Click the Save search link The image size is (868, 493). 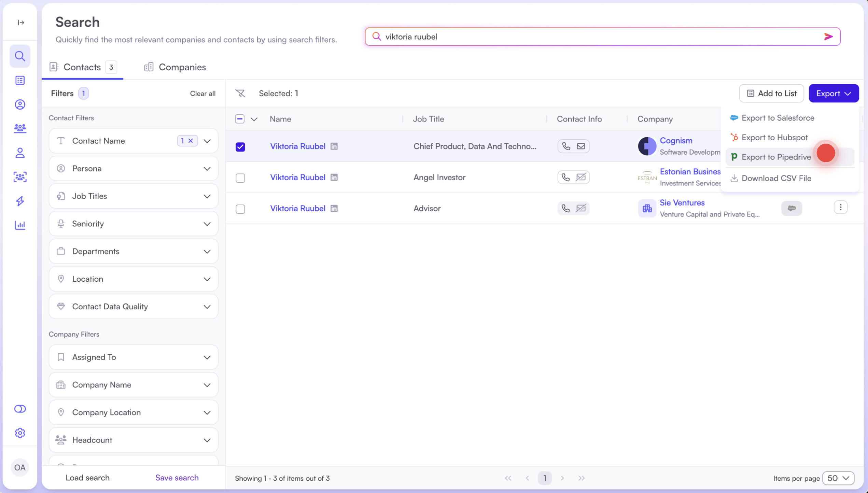[x=177, y=478]
